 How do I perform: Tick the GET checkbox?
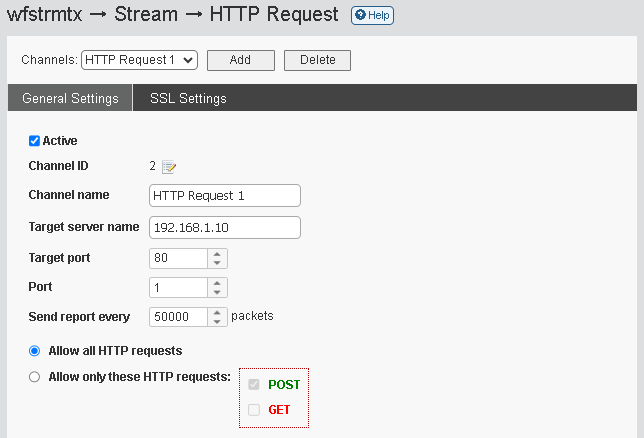coord(254,410)
